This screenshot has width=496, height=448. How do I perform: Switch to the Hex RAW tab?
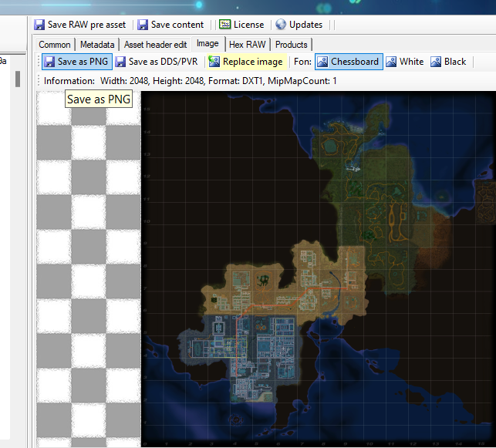248,45
